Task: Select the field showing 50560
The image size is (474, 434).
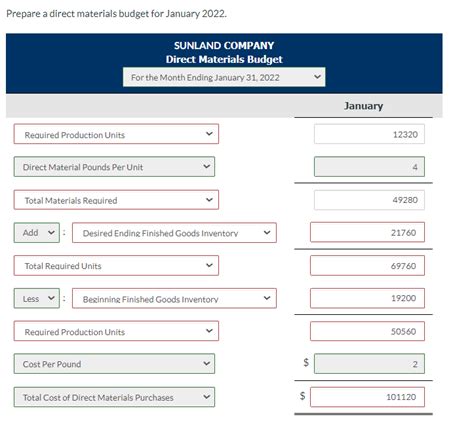Action: point(367,331)
